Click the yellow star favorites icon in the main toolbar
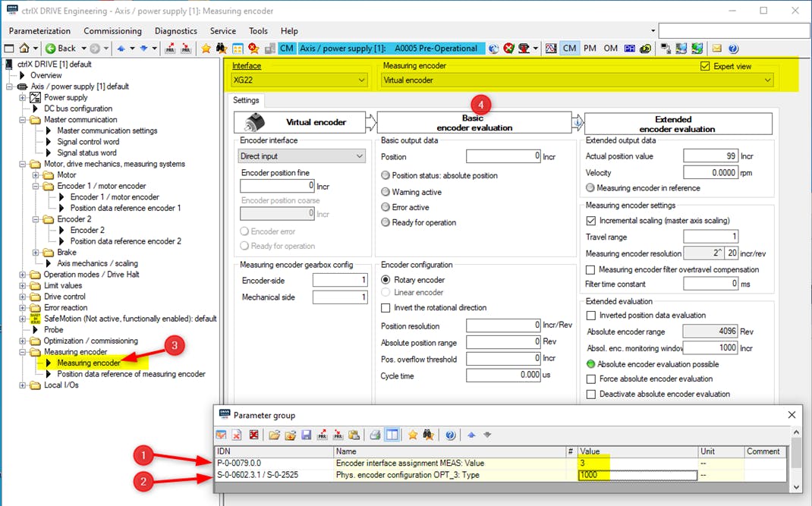 (206, 49)
